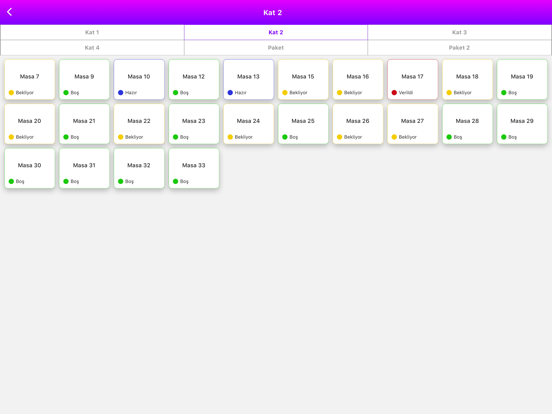The height and width of the screenshot is (414, 552).
Task: Click the yellow status dot on Masa 20
Action: pos(11,137)
